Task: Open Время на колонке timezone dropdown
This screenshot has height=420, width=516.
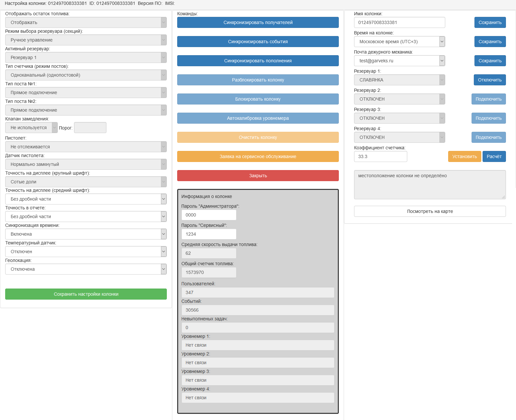Action: tap(399, 42)
